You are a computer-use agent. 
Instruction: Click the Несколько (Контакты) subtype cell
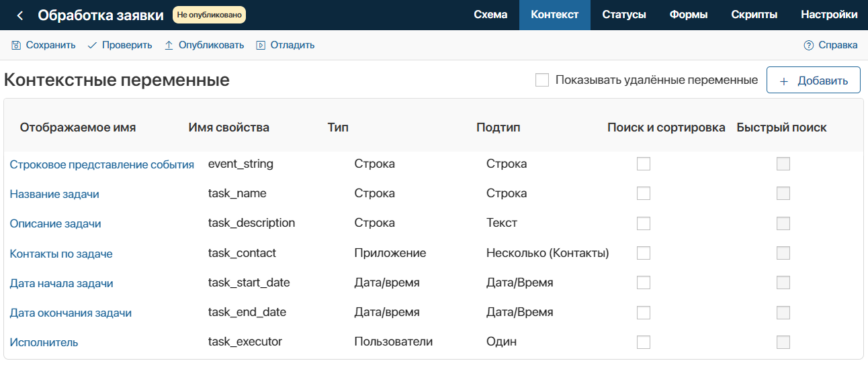click(x=548, y=253)
